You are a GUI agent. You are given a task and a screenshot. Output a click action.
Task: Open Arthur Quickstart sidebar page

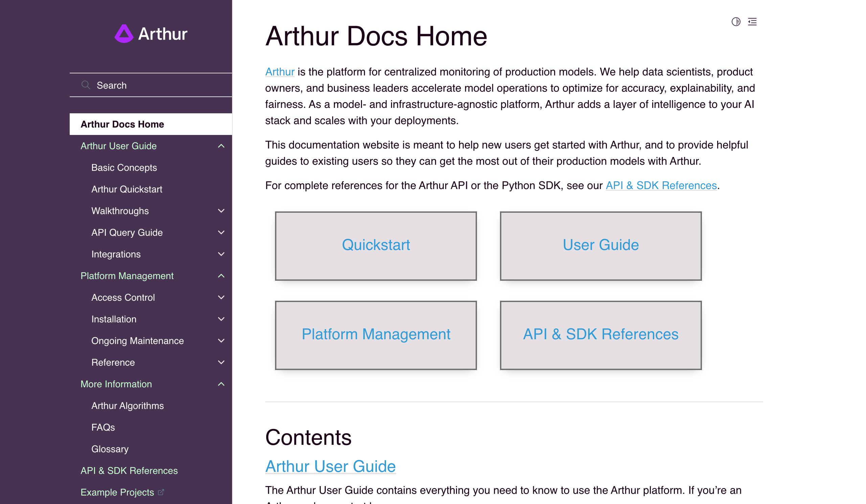click(x=127, y=189)
